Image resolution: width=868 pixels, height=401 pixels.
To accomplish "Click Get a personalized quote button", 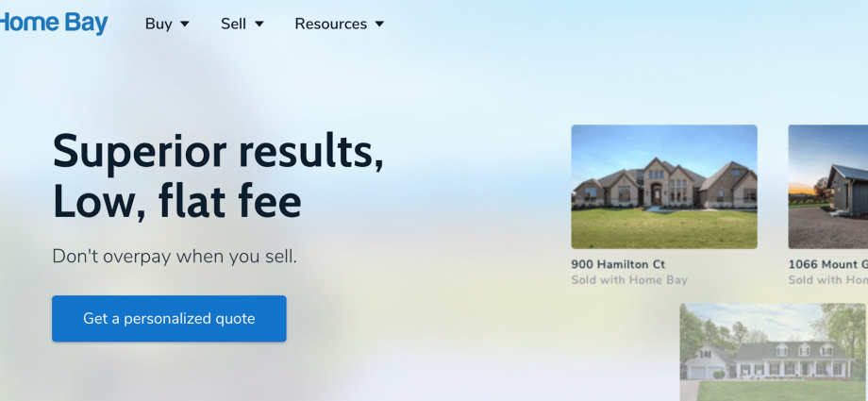I will click(x=169, y=319).
